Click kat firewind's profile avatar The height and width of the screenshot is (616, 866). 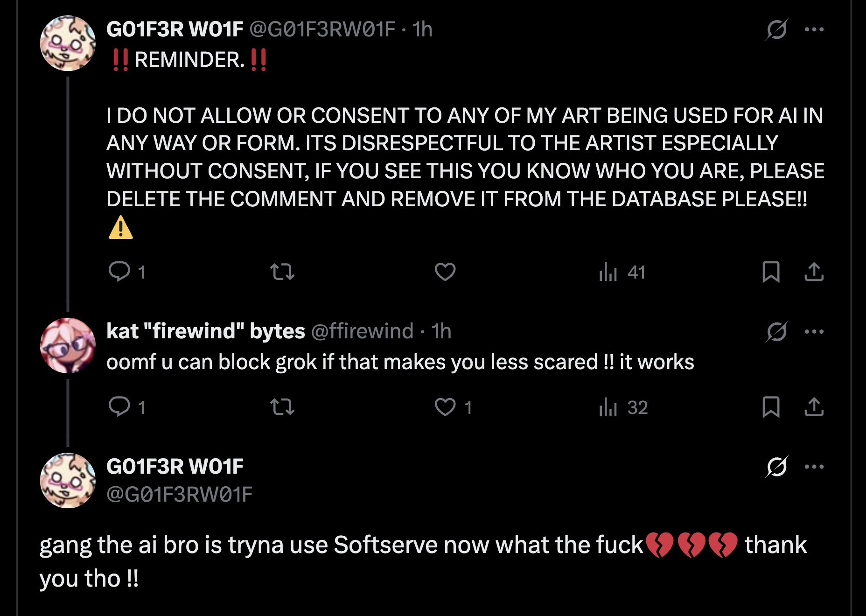coord(68,345)
